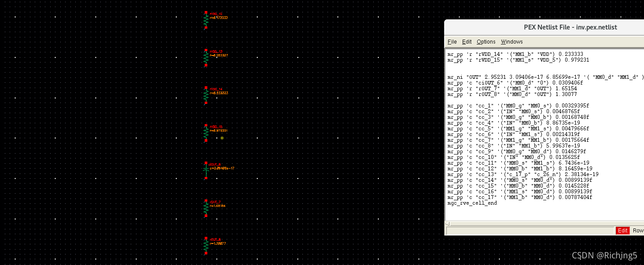Select the rVDD_13 resistor symbol
The image size is (644, 265).
coord(206,58)
